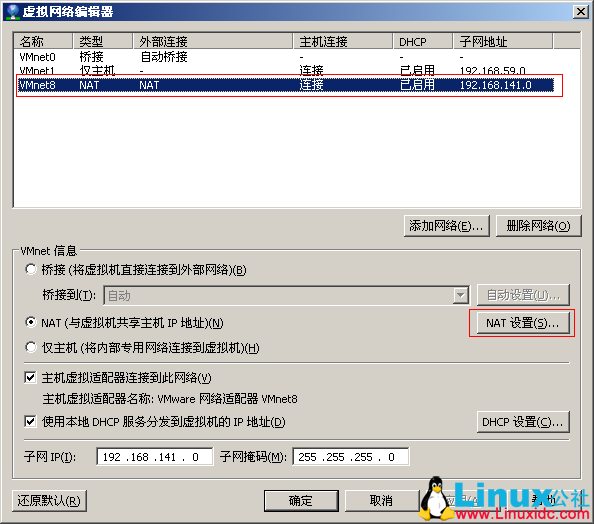Viewport: 594px width, 524px height.
Task: Sort the list by the 名称 column header
Action: click(43, 41)
